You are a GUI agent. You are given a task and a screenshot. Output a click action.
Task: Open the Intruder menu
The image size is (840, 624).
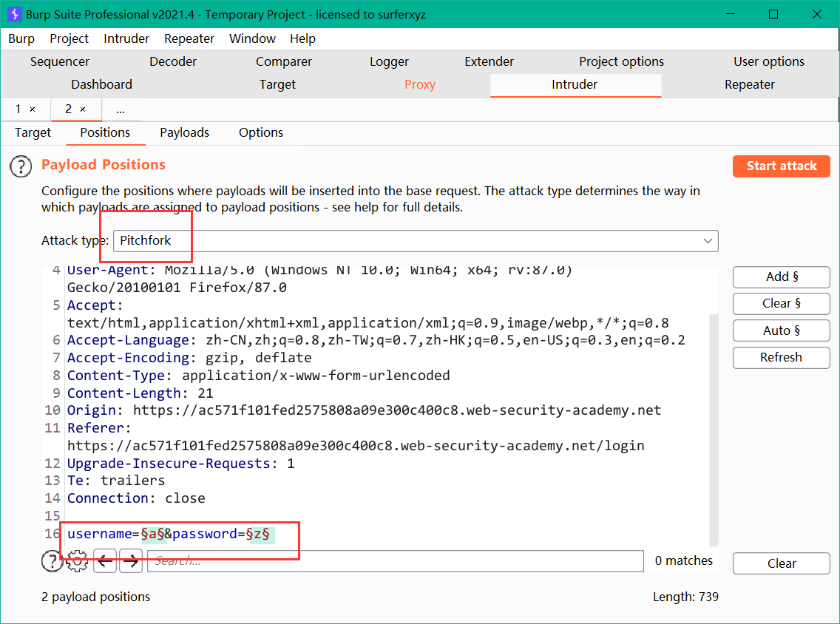coord(126,38)
